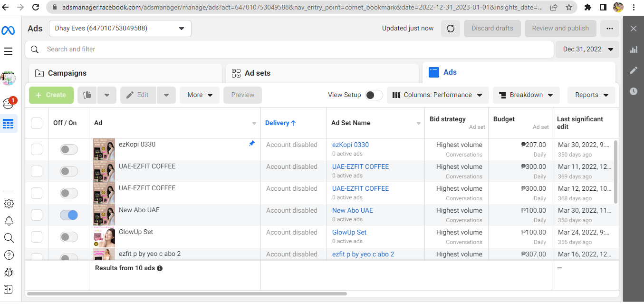Toggle the ezKopi 0330 ad on

click(69, 149)
